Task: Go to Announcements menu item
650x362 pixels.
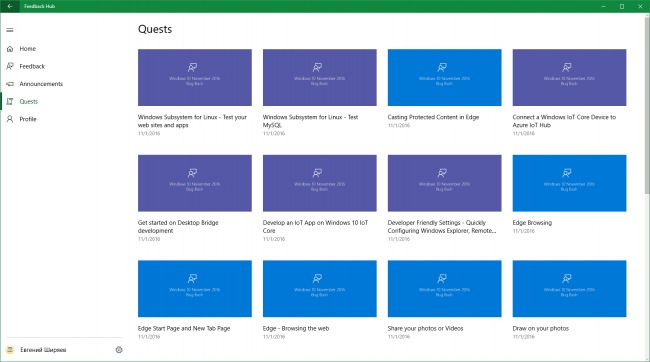Action: [41, 84]
